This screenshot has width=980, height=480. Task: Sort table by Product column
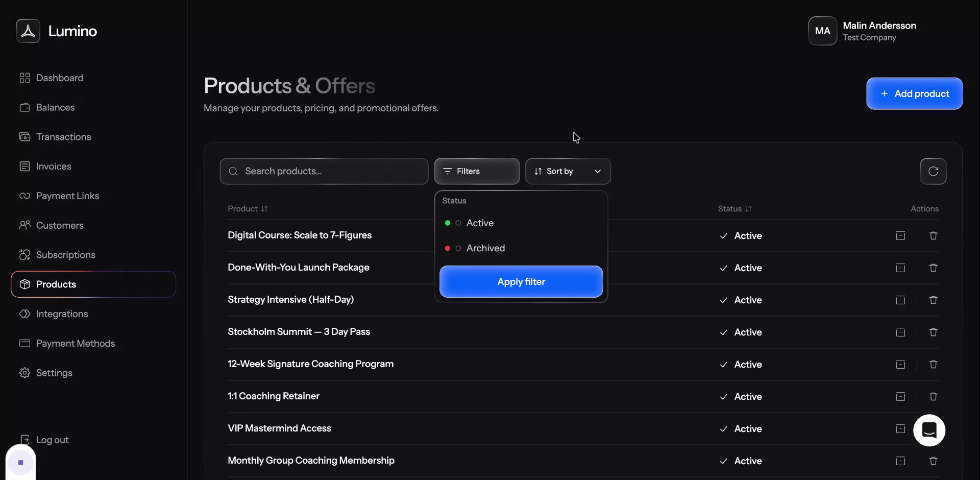[248, 209]
